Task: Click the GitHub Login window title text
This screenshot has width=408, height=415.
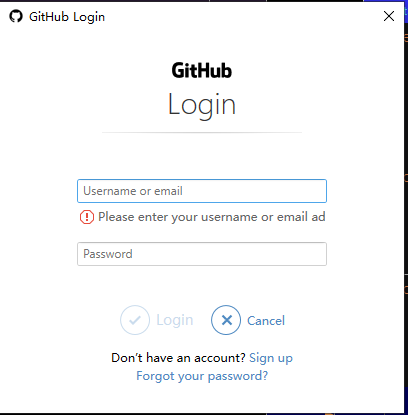Action: click(x=67, y=17)
